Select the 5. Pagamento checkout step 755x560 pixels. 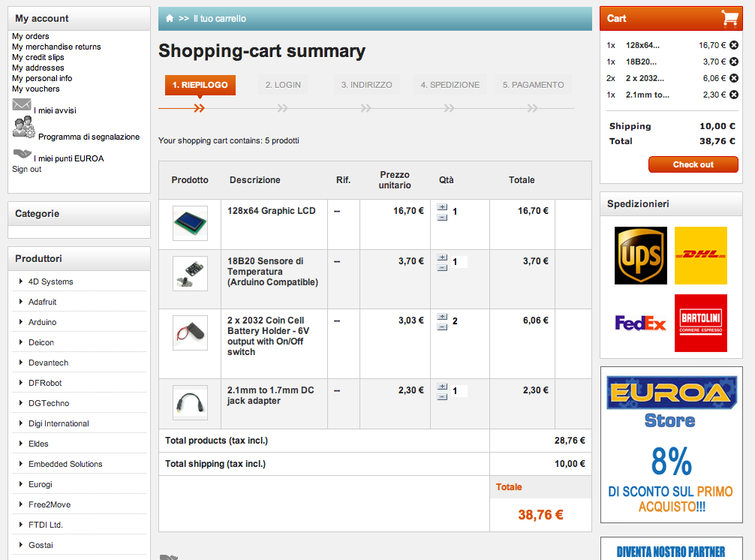pos(533,85)
